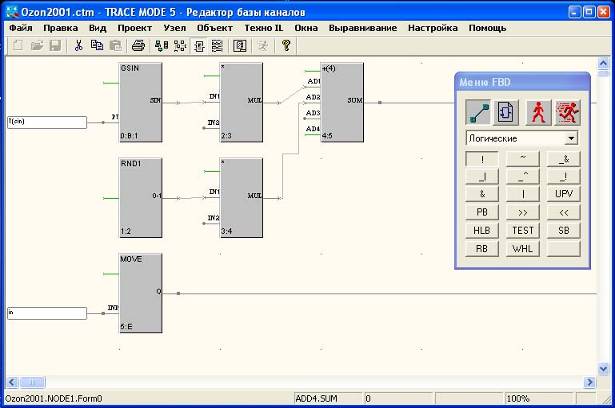
Task: Click the Help question mark icon
Action: (286, 46)
